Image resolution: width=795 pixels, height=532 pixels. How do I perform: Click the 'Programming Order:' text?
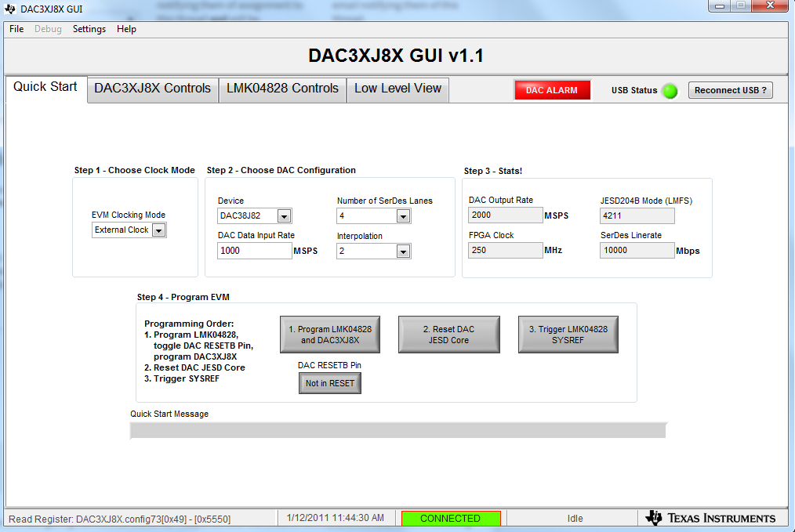[x=189, y=324]
